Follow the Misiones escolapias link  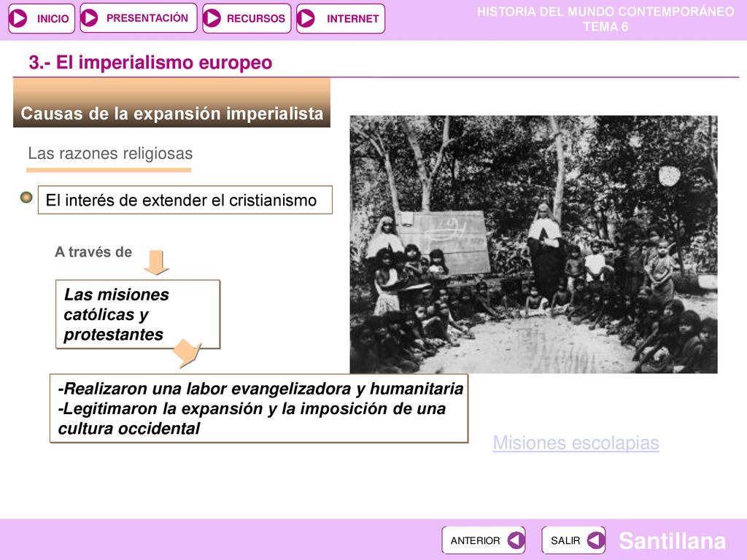[576, 443]
